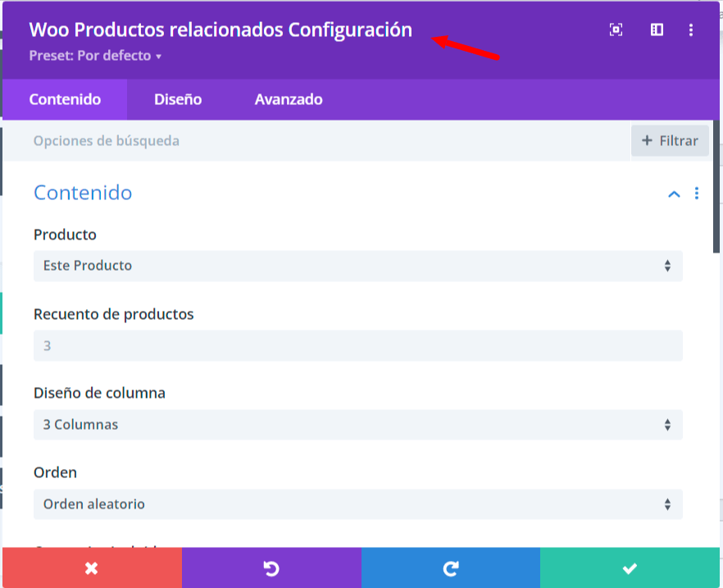Screen dimensions: 723x588
Task: Discard changes with the red X button
Action: (92, 567)
